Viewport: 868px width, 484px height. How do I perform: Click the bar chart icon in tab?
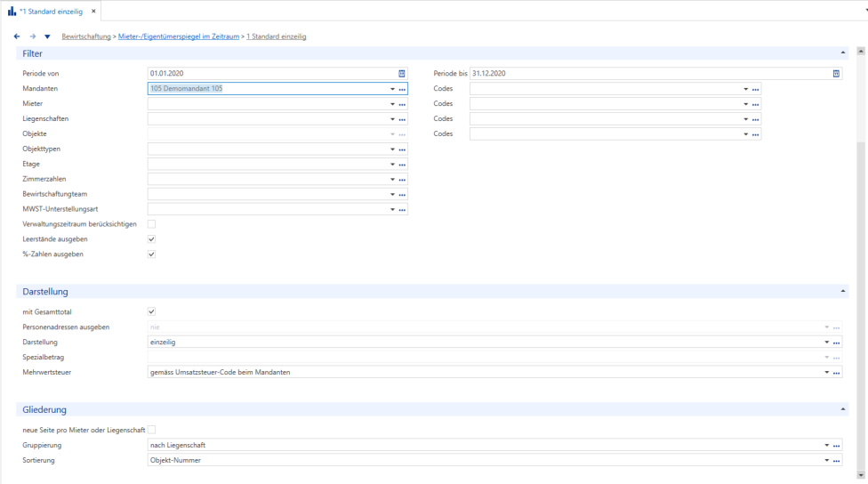(x=12, y=11)
